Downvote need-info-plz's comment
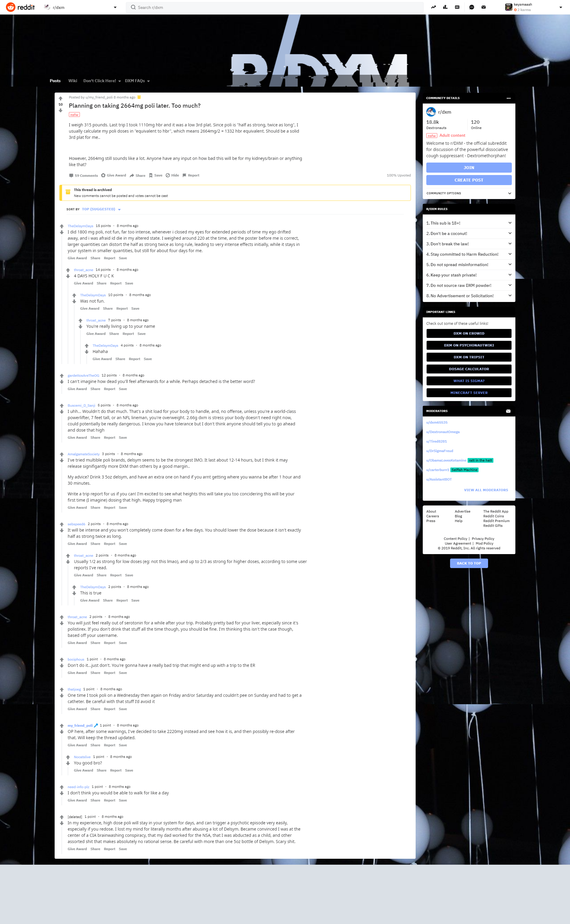Image resolution: width=570 pixels, height=924 pixels. [x=61, y=793]
